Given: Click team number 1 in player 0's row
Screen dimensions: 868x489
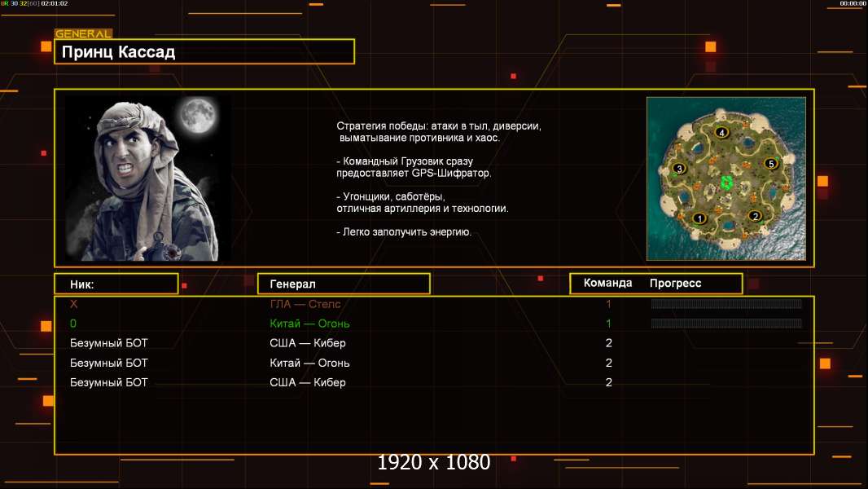Looking at the screenshot, I should (608, 324).
